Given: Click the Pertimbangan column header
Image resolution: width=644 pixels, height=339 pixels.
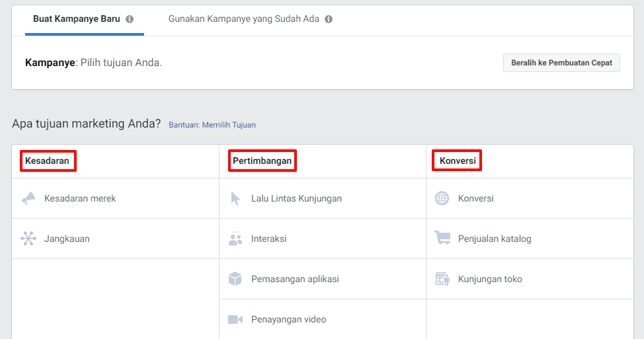Looking at the screenshot, I should [262, 161].
